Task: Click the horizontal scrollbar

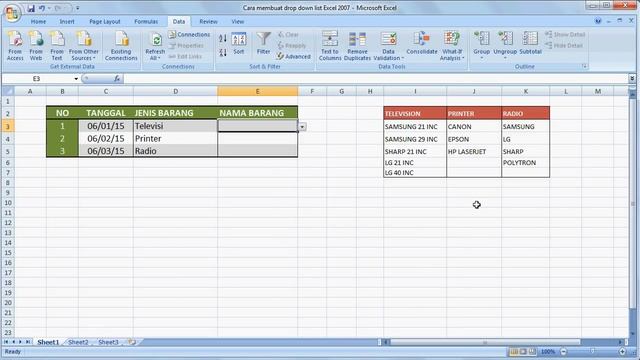Action: coord(485,342)
